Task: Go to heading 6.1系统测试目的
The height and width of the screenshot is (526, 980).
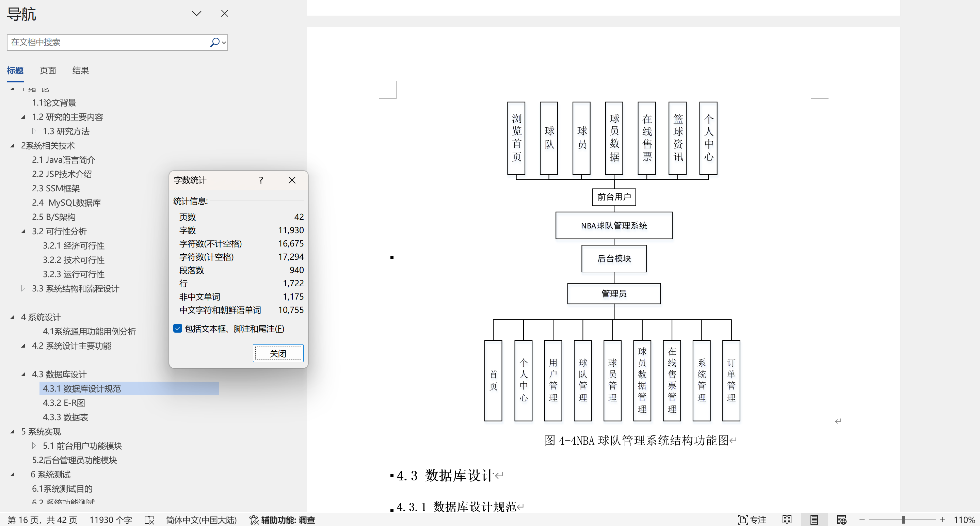Action: [62, 489]
